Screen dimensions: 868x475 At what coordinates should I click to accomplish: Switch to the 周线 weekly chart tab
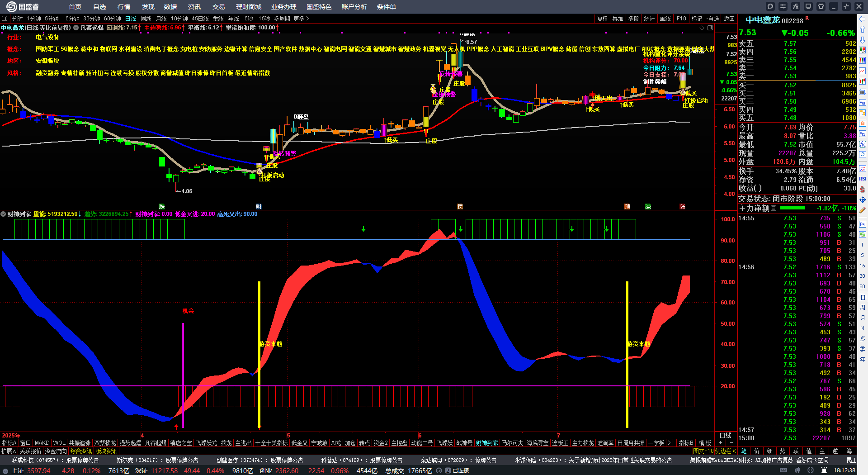click(146, 19)
